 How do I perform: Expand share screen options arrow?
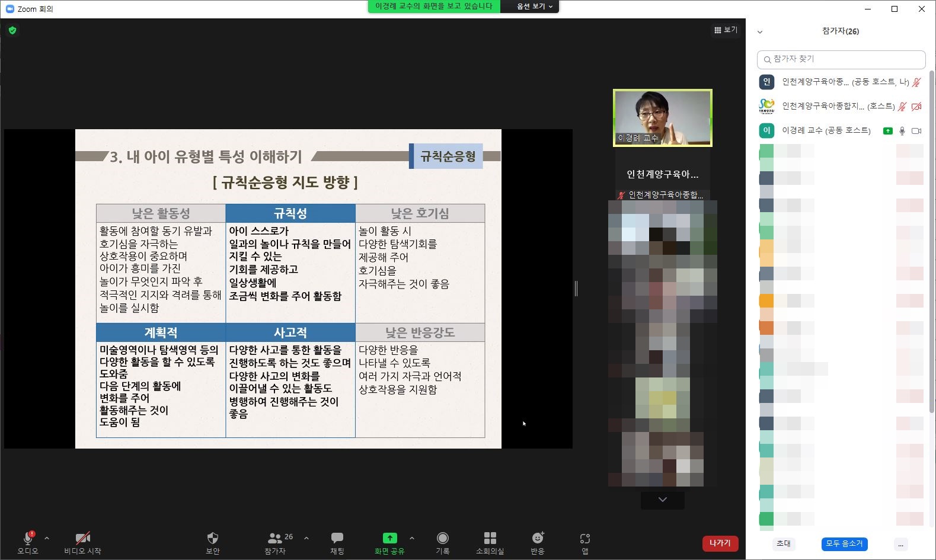click(412, 538)
